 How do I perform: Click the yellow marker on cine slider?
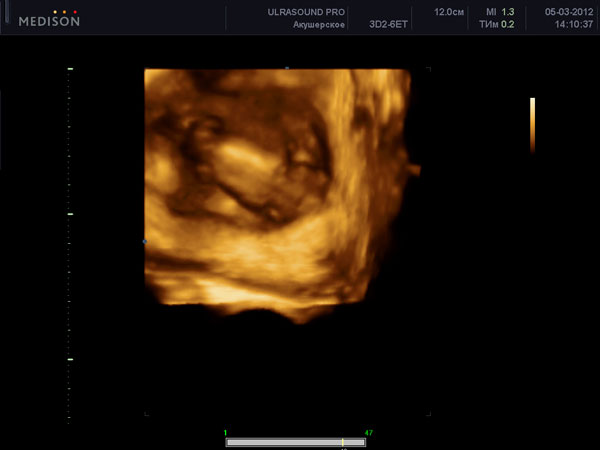tap(343, 441)
